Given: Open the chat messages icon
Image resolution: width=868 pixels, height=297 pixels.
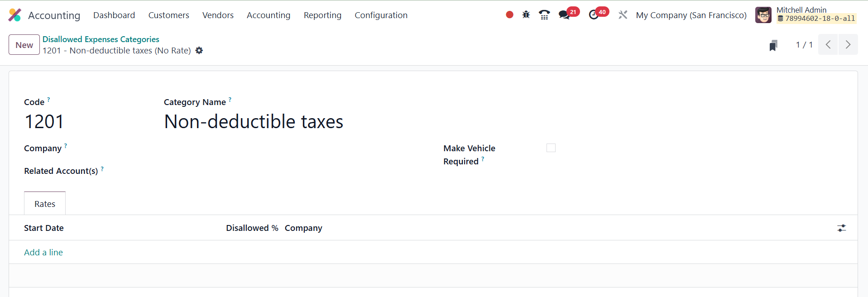Looking at the screenshot, I should point(564,15).
